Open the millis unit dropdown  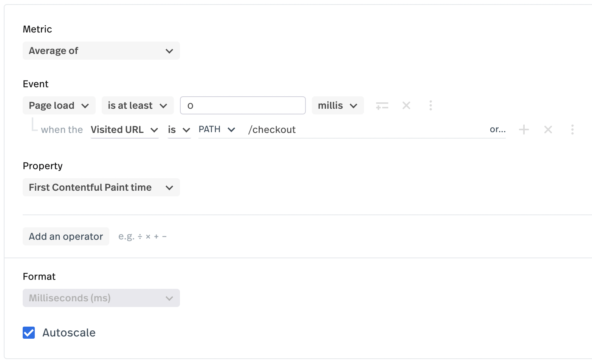[x=338, y=105]
